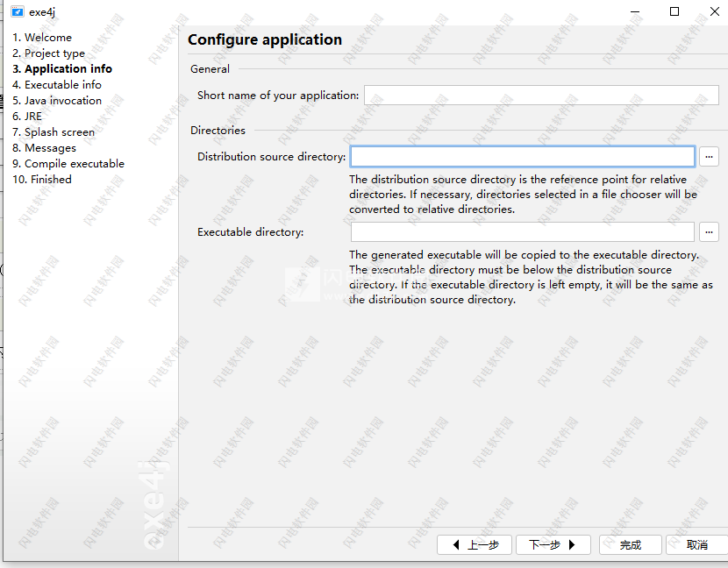Click the exe4j app icon in title bar
The width and height of the screenshot is (728, 568).
18,11
